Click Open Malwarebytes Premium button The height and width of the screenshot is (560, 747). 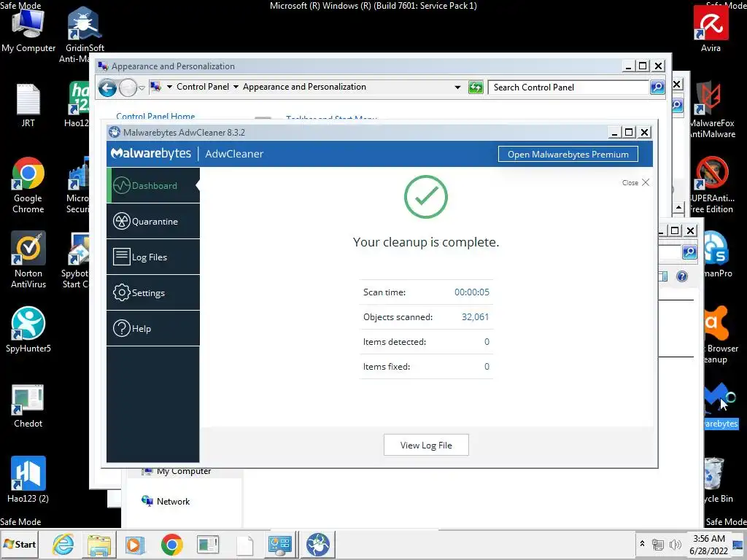pyautogui.click(x=568, y=155)
